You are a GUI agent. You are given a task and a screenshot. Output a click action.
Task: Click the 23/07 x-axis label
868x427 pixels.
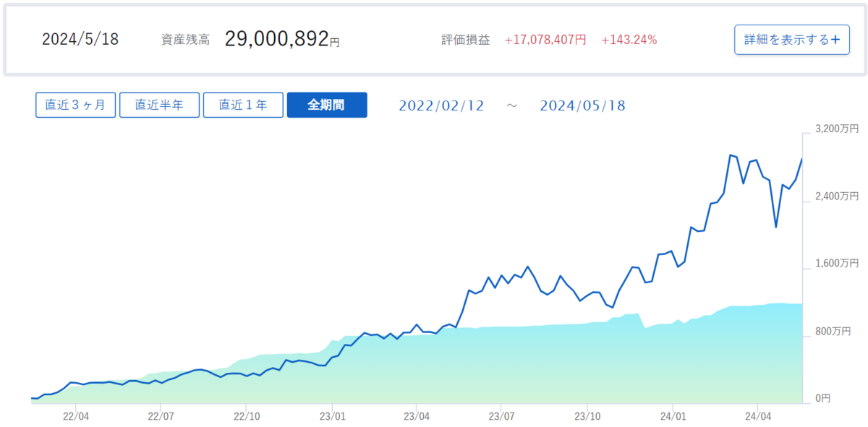point(501,416)
